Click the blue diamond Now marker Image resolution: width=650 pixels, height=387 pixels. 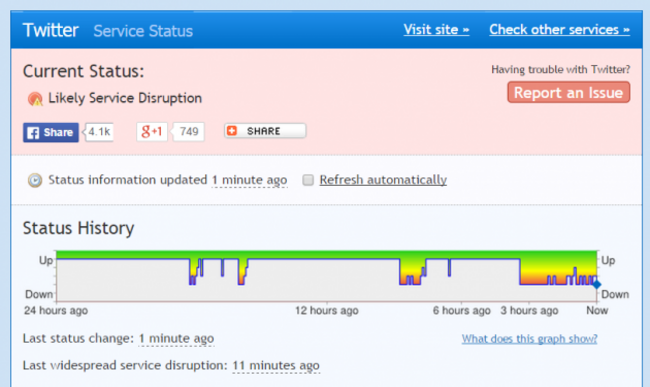coord(597,284)
